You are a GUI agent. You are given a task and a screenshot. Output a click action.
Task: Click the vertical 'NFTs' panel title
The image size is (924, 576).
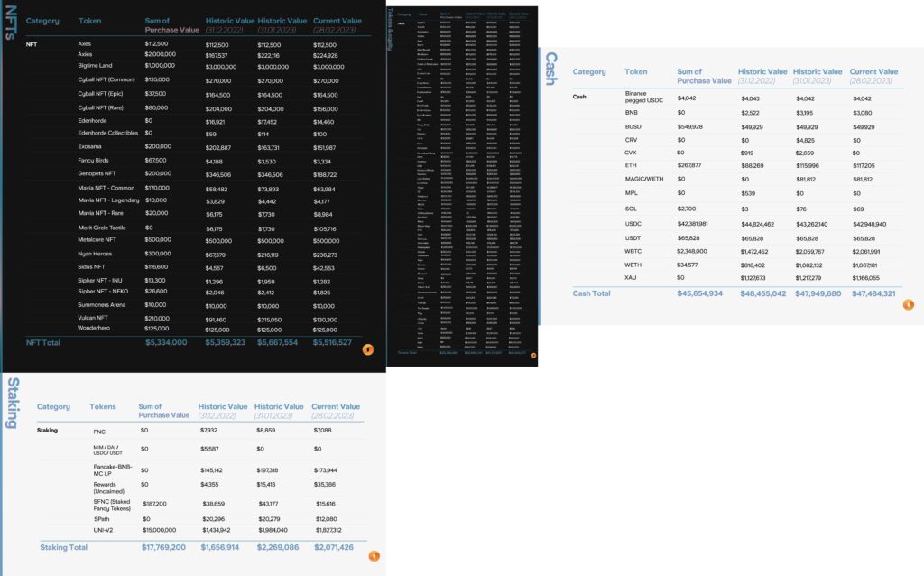pos(10,23)
